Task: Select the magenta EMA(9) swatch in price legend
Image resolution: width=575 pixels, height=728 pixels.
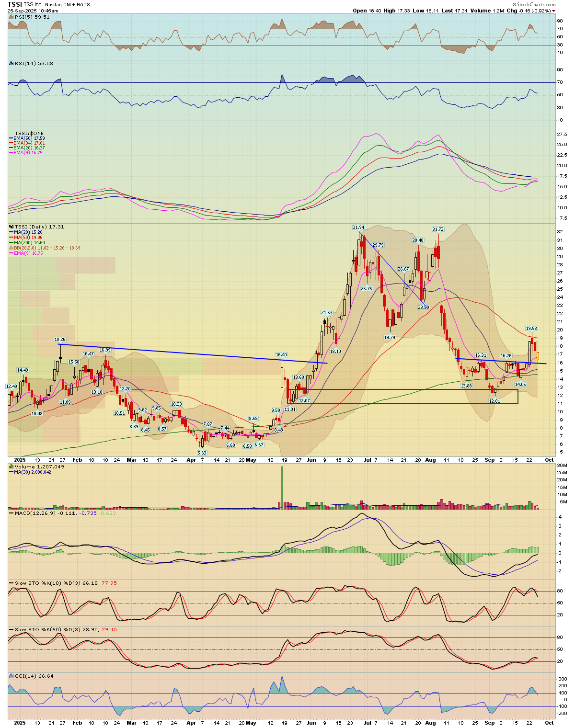Action: pyautogui.click(x=11, y=253)
